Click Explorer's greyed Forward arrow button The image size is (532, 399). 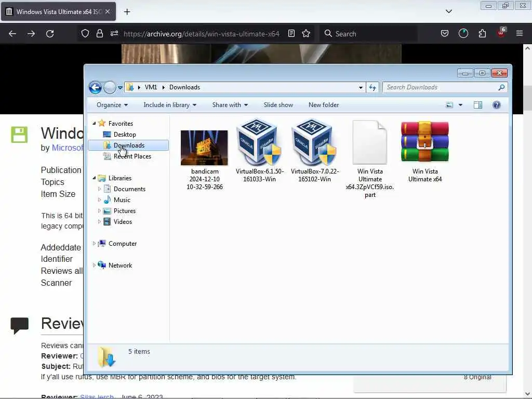click(x=110, y=87)
